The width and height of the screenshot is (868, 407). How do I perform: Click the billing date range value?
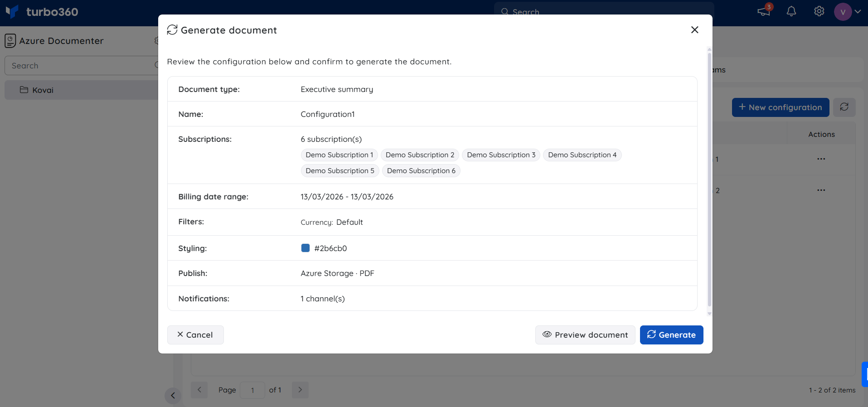pos(347,197)
